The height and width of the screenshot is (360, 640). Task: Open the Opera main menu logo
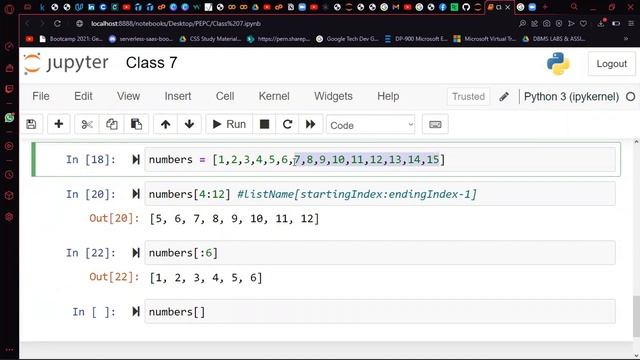(x=9, y=8)
